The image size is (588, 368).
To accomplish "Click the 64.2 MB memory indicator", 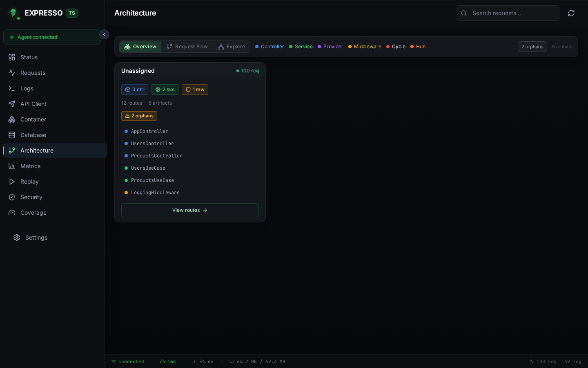I will tap(257, 361).
